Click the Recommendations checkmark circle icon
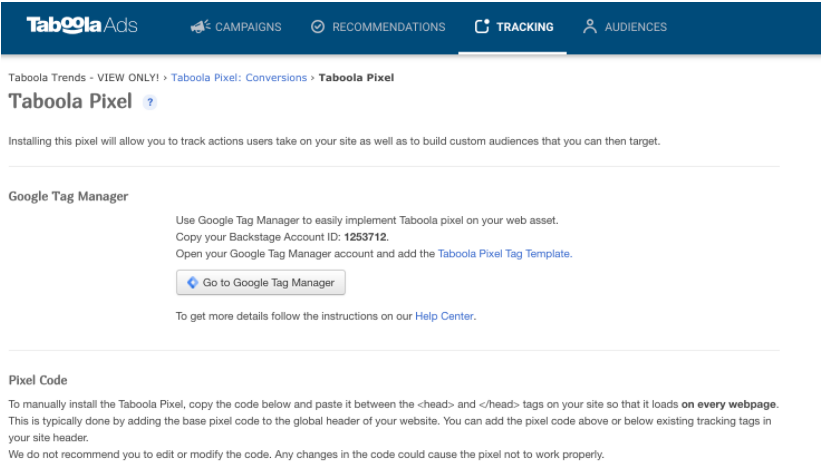The image size is (824, 465). [317, 26]
